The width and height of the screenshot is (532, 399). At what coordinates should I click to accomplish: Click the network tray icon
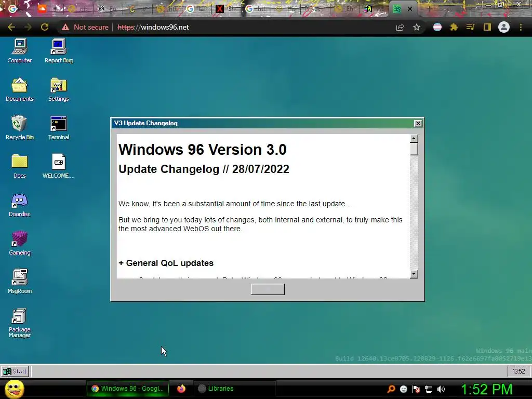pos(429,389)
